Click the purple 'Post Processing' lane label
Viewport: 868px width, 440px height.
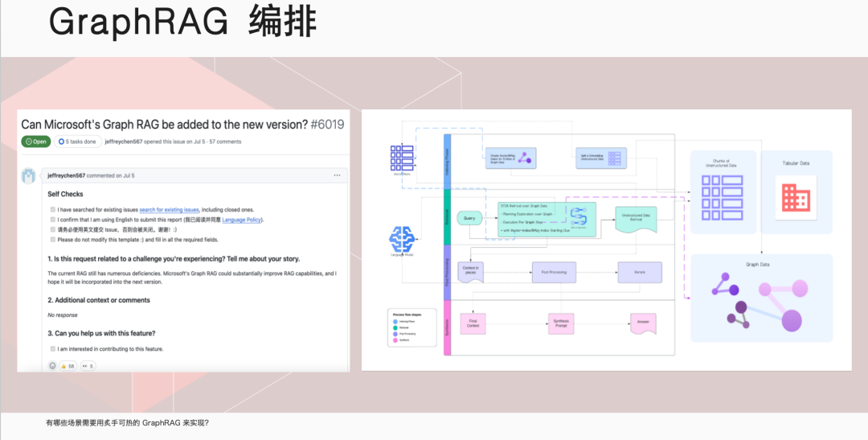tap(448, 272)
